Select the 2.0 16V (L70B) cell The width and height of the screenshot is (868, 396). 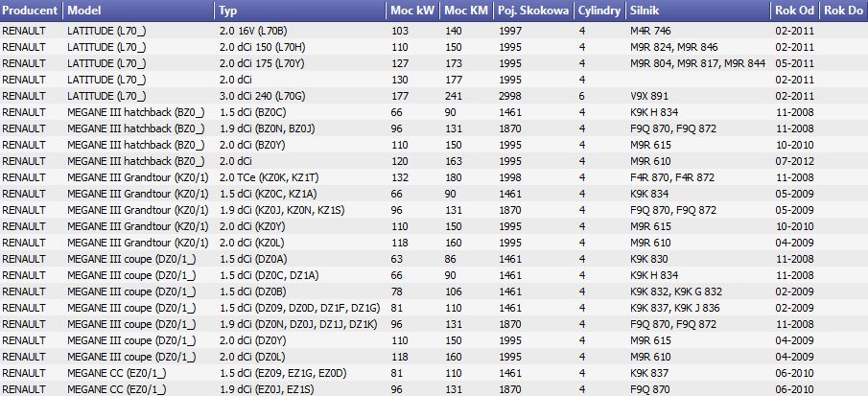[x=253, y=31]
